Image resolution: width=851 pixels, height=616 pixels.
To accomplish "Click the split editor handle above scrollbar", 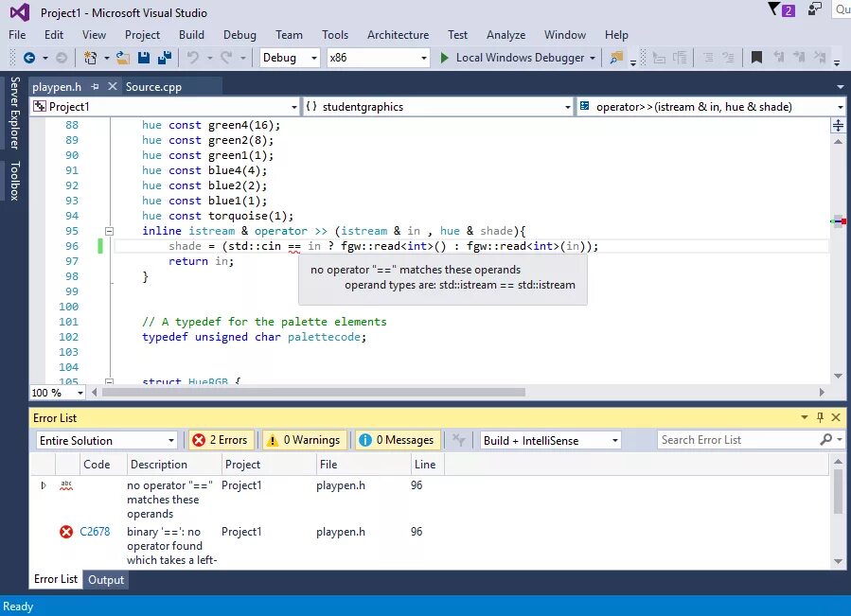I will (x=838, y=125).
